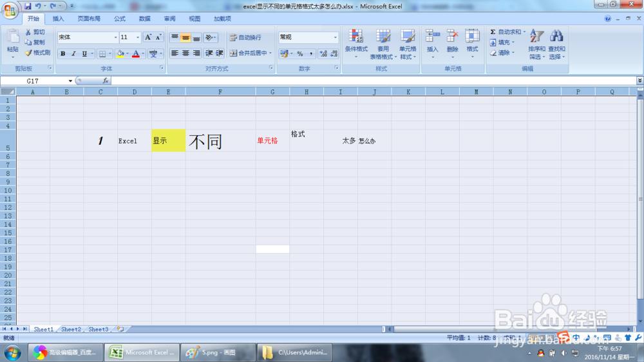The height and width of the screenshot is (362, 644).
Task: Align text left
Action: (175, 53)
